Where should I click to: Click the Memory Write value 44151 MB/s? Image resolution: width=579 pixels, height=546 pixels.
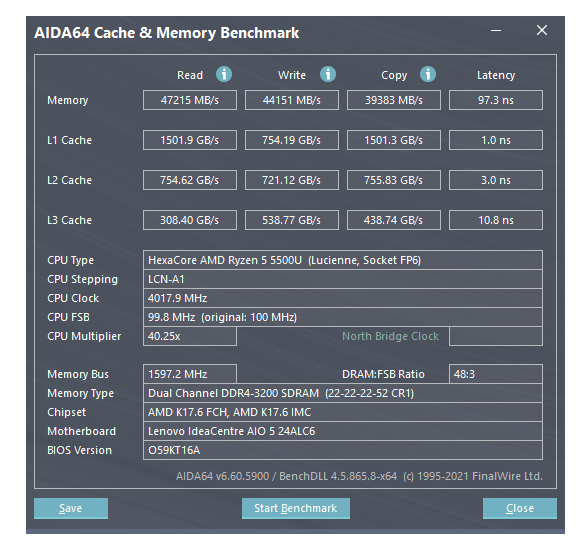pos(292,100)
